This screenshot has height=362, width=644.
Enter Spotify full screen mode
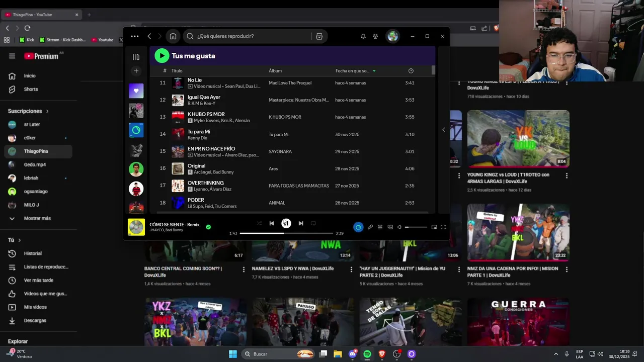coord(443,227)
